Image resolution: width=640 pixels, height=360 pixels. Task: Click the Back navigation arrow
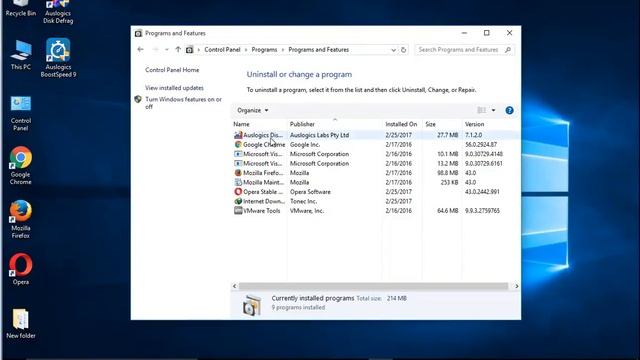(140, 49)
